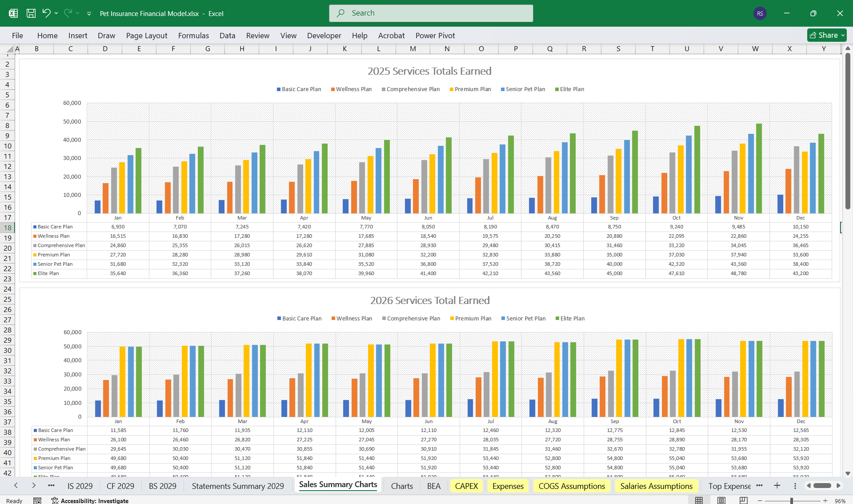Open the sheet list ellipsis menu
853x504 pixels.
[x=52, y=486]
